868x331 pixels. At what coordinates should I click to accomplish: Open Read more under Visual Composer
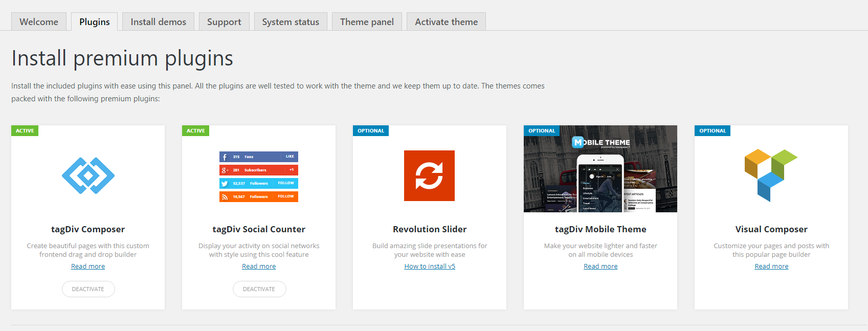pyautogui.click(x=771, y=266)
